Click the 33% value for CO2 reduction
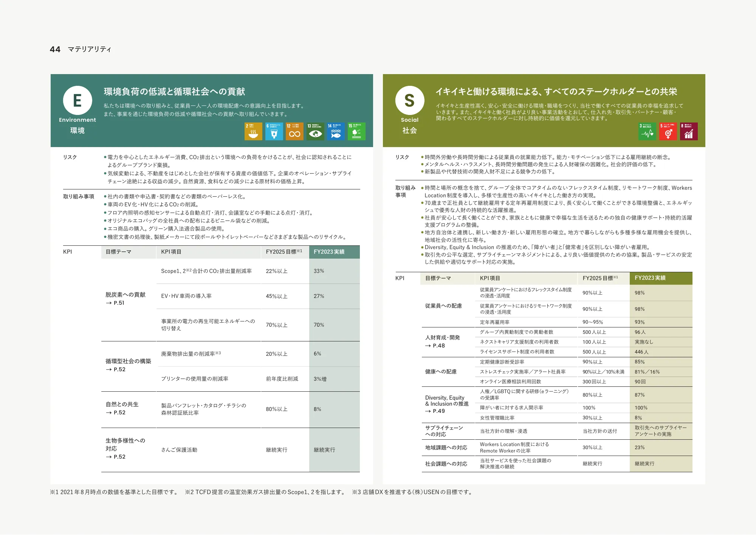Screen dimensions: 756x535 [x=319, y=271]
